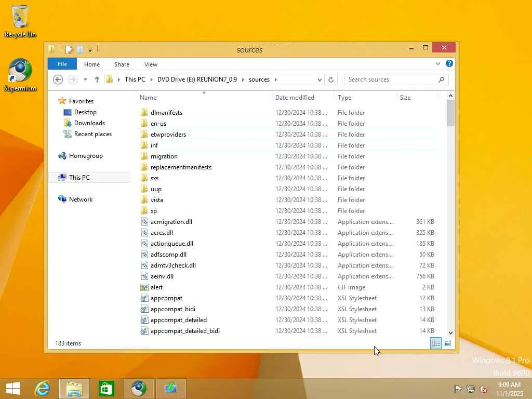Screen dimensions: 532x399
Task: Select Network in the navigation pane
Action: point(81,199)
